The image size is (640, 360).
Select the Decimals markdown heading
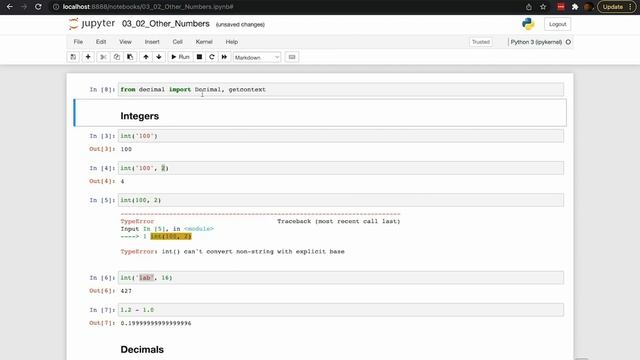click(x=142, y=350)
